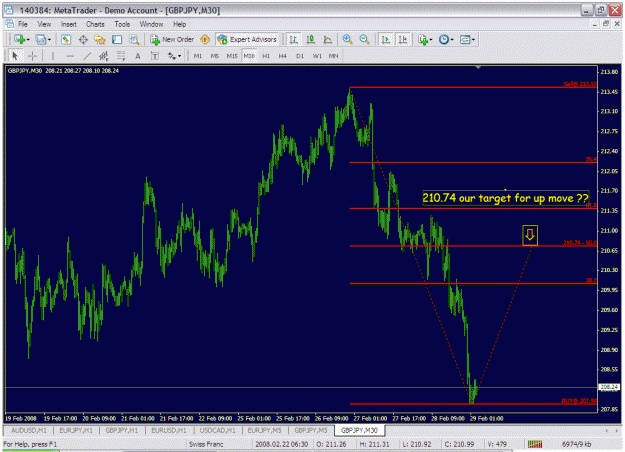Select the Crosshair tool
This screenshot has width=625, height=452.
point(33,56)
